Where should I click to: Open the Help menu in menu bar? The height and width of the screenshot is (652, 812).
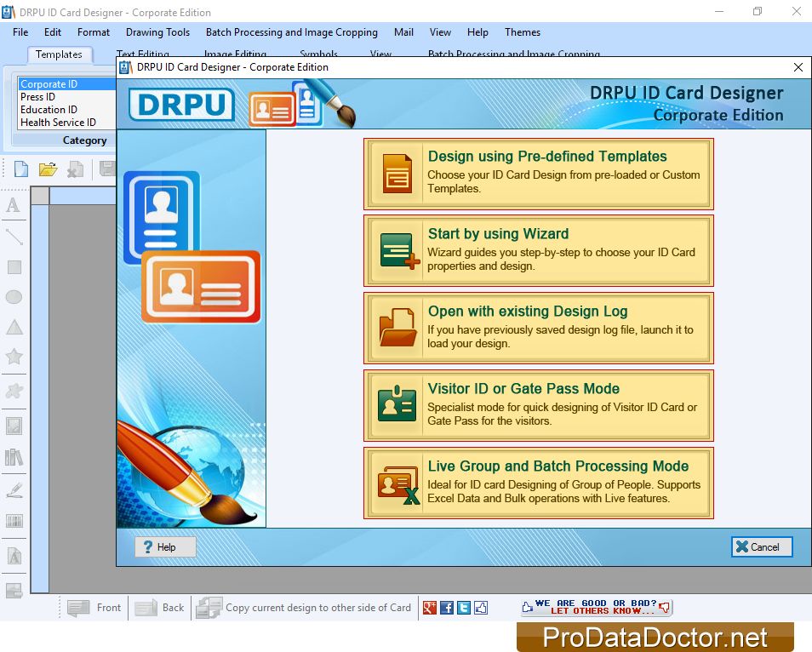477,32
